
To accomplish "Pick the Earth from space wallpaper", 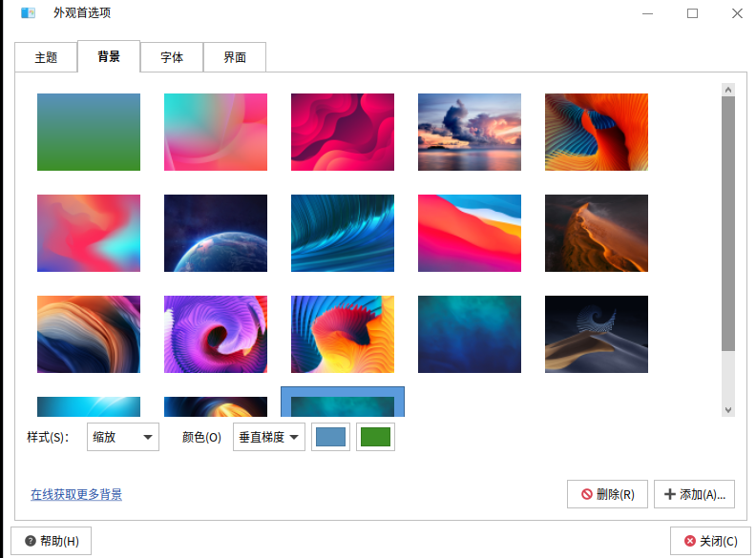I will point(216,234).
